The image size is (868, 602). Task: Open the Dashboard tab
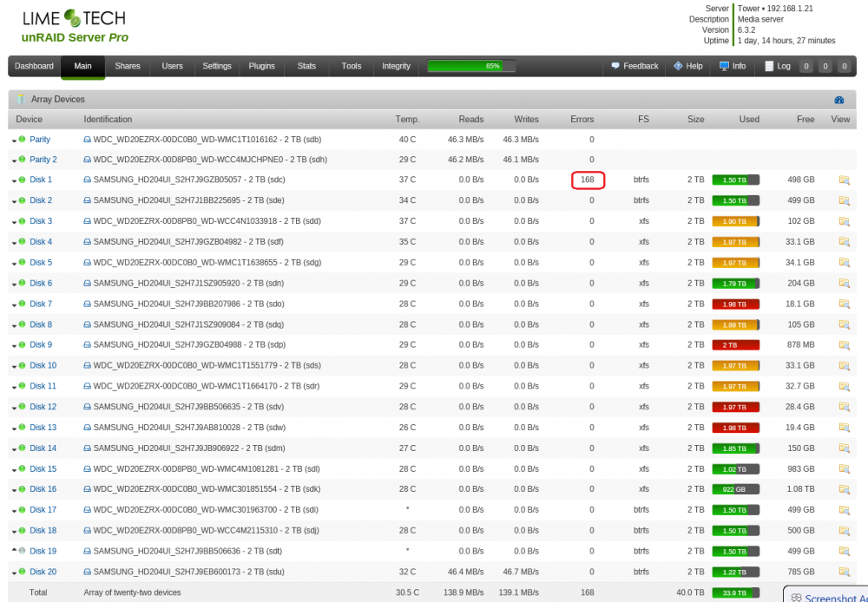click(x=35, y=66)
